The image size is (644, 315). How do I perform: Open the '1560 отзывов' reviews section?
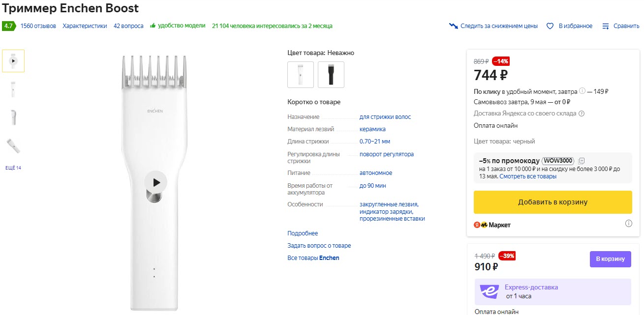[x=38, y=26]
